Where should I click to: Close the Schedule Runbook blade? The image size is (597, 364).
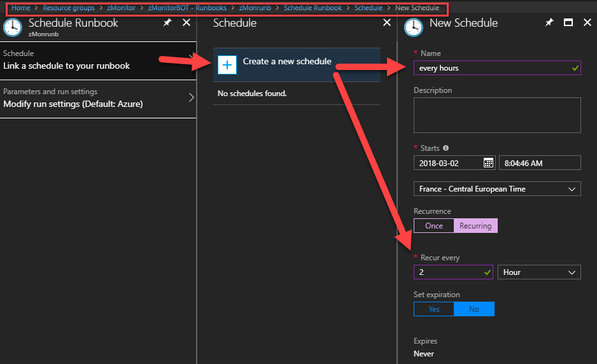(x=186, y=23)
